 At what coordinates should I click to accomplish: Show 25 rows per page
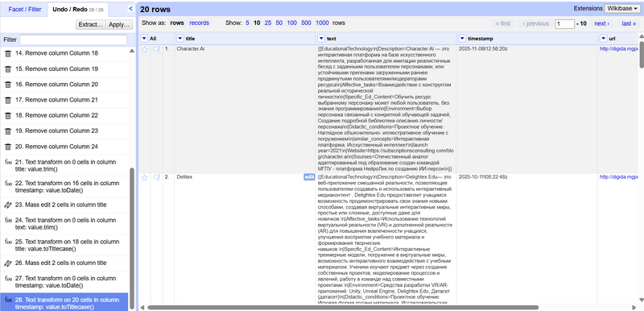(268, 23)
